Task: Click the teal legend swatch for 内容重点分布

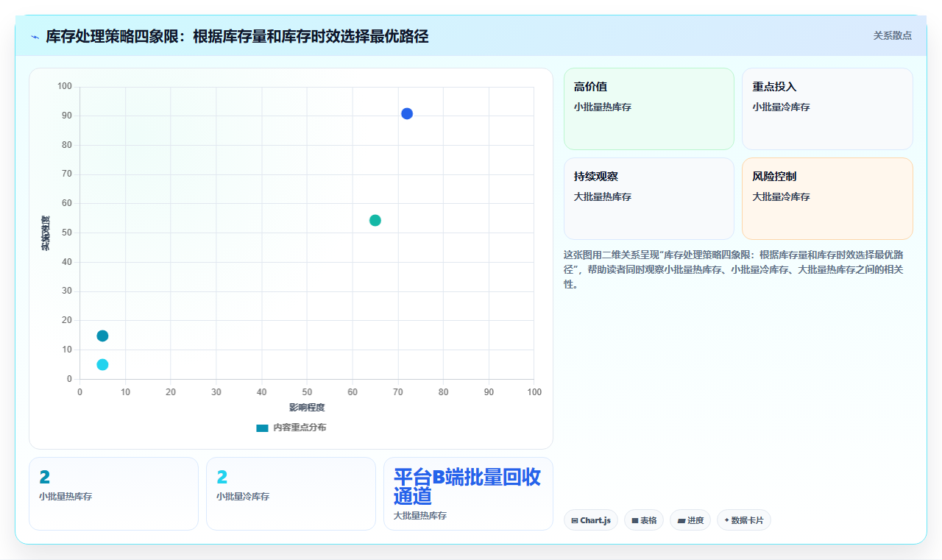Action: pyautogui.click(x=262, y=428)
